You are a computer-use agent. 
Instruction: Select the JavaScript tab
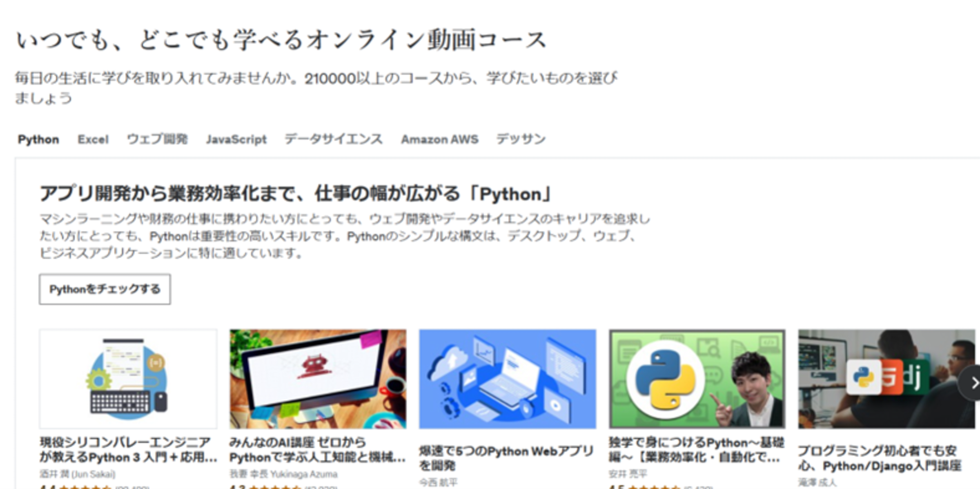point(236,139)
